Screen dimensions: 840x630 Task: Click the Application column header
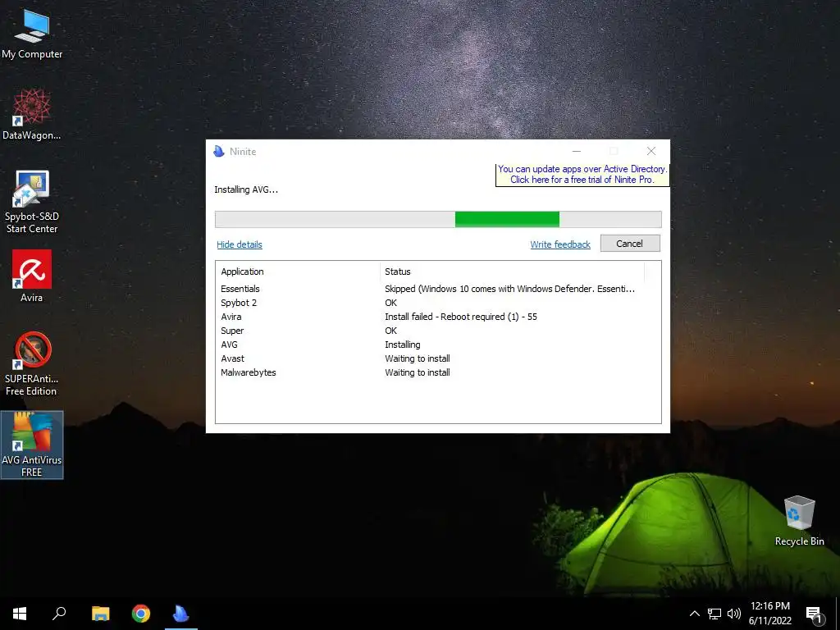298,272
